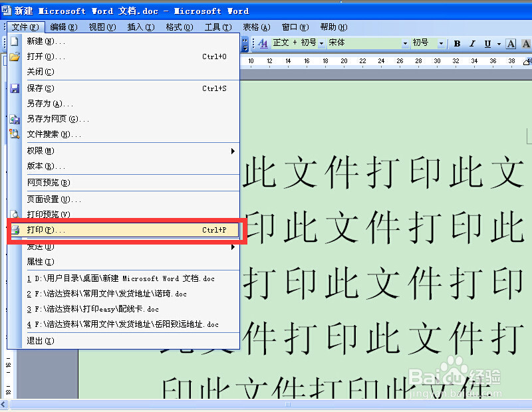Click the File Search icon
Image resolution: width=532 pixels, height=412 pixels.
click(15, 134)
